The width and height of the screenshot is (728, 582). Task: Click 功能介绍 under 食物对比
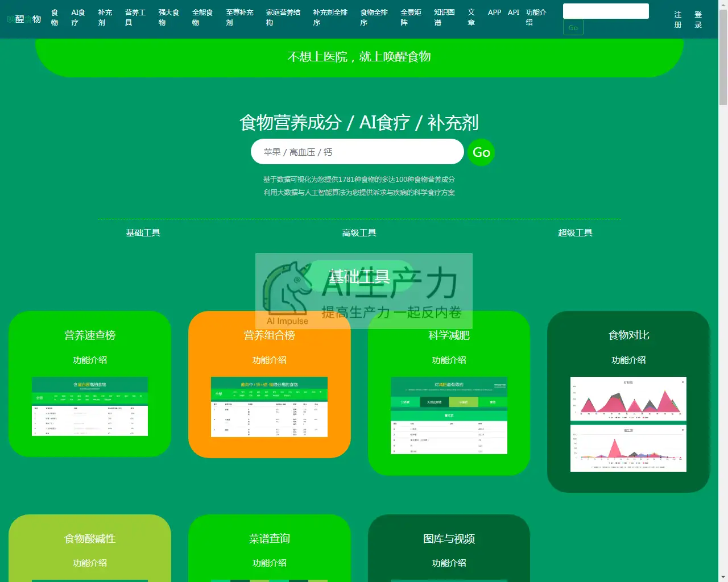(628, 360)
